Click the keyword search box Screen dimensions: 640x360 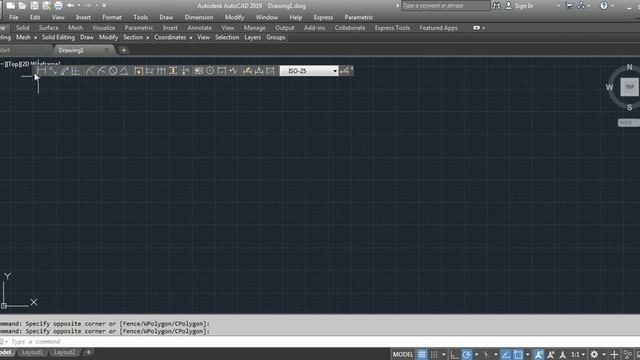(445, 6)
